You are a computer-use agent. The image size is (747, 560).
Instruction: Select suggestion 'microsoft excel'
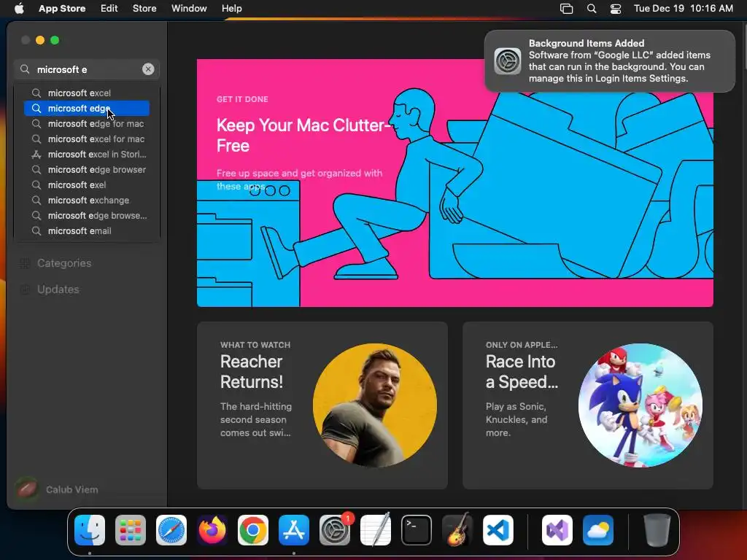(87, 93)
